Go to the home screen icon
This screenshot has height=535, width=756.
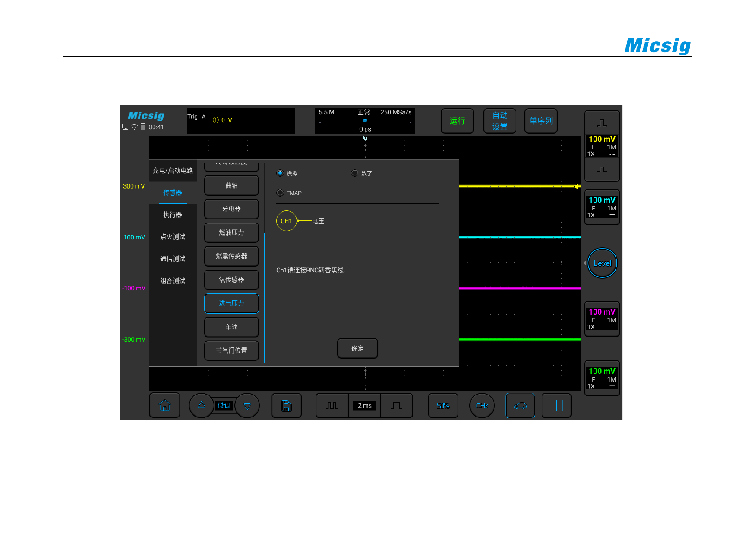pyautogui.click(x=165, y=405)
